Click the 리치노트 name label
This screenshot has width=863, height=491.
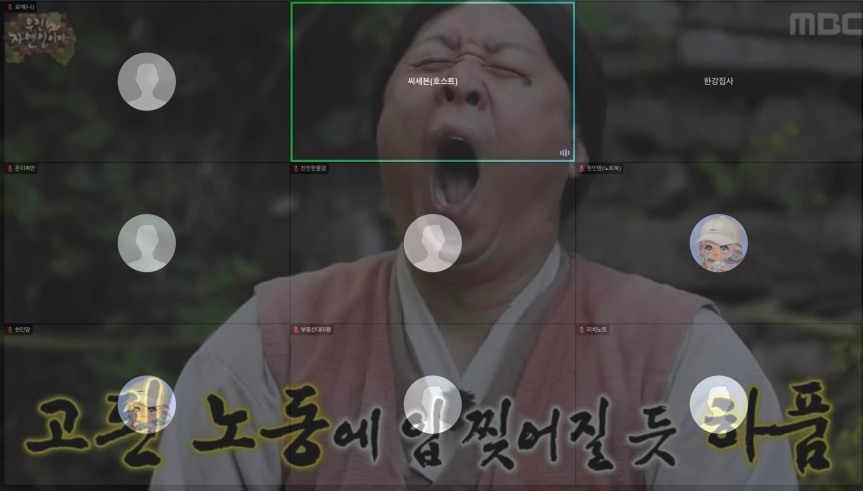pyautogui.click(x=596, y=330)
